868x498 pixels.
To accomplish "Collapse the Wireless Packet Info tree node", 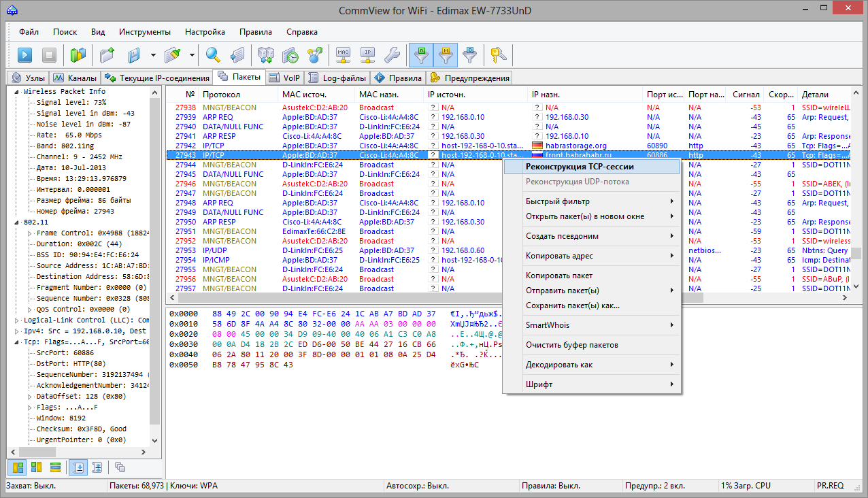I will (x=18, y=91).
